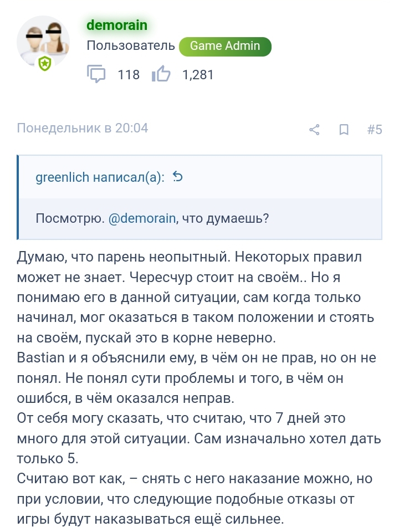The image size is (399, 532).
Task: Open the #5 post permalink
Action: pyautogui.click(x=375, y=130)
